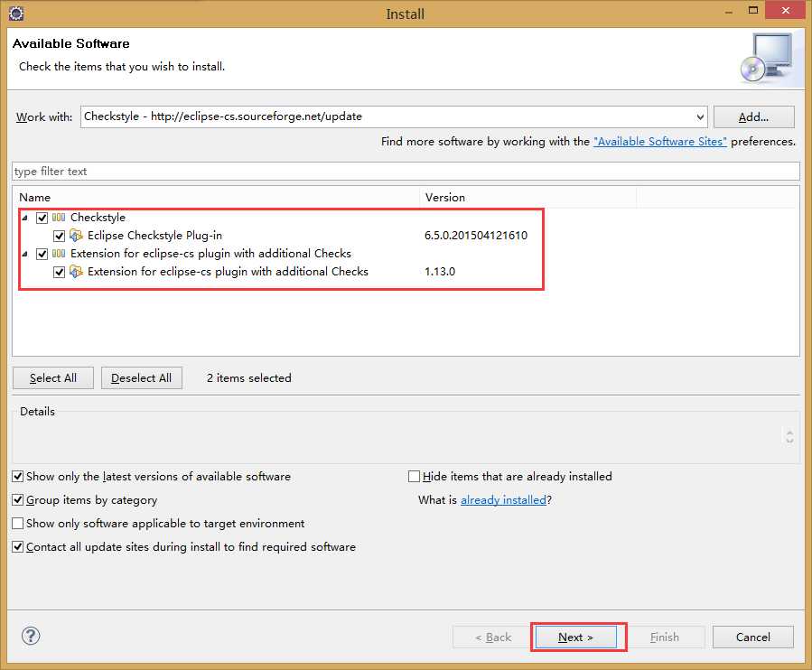Toggle the Extension for eclipse-cs category checkbox

click(42, 254)
